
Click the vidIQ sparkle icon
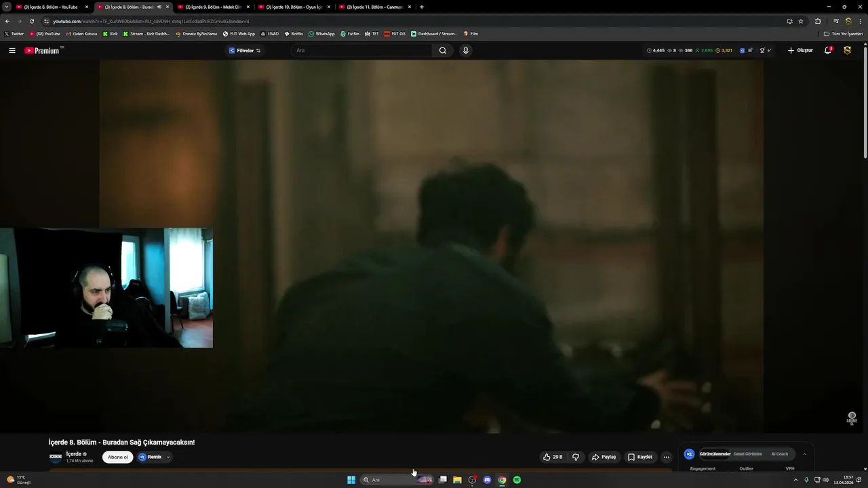tap(769, 51)
